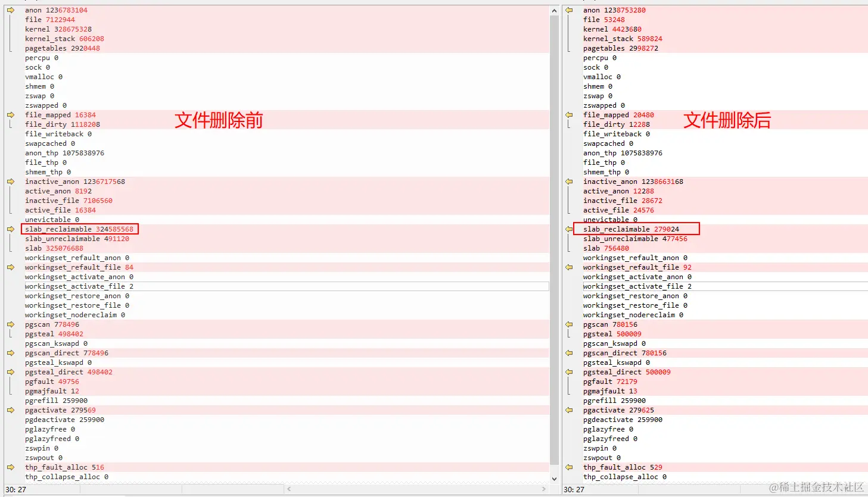Select right line 'thp_collapse_alloc 0'
Image resolution: width=868 pixels, height=497 pixels.
[x=625, y=477]
